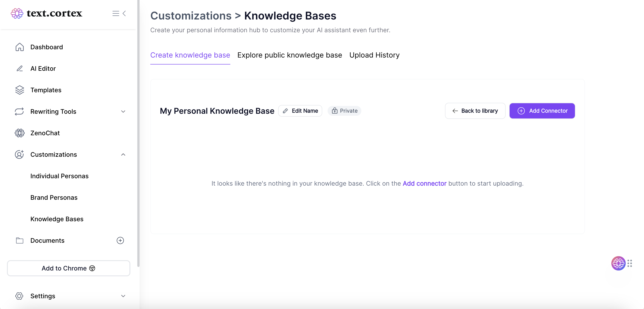Click the text.cortex logo icon
The height and width of the screenshot is (309, 644).
tap(17, 13)
